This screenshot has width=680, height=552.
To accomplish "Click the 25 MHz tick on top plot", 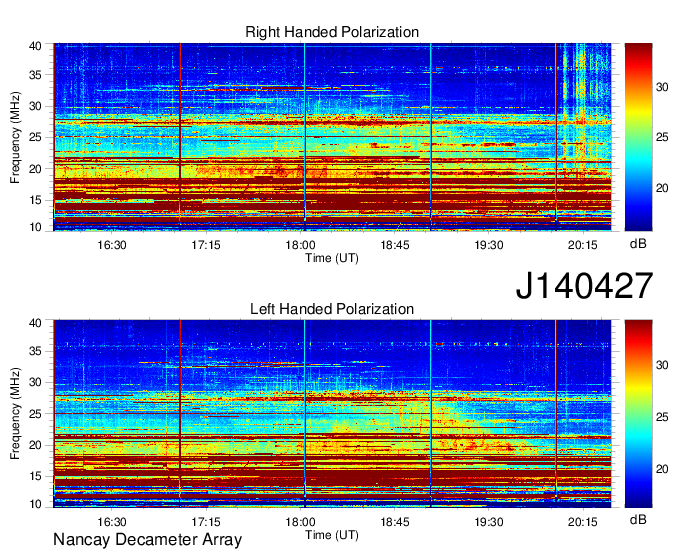I will tap(35, 137).
